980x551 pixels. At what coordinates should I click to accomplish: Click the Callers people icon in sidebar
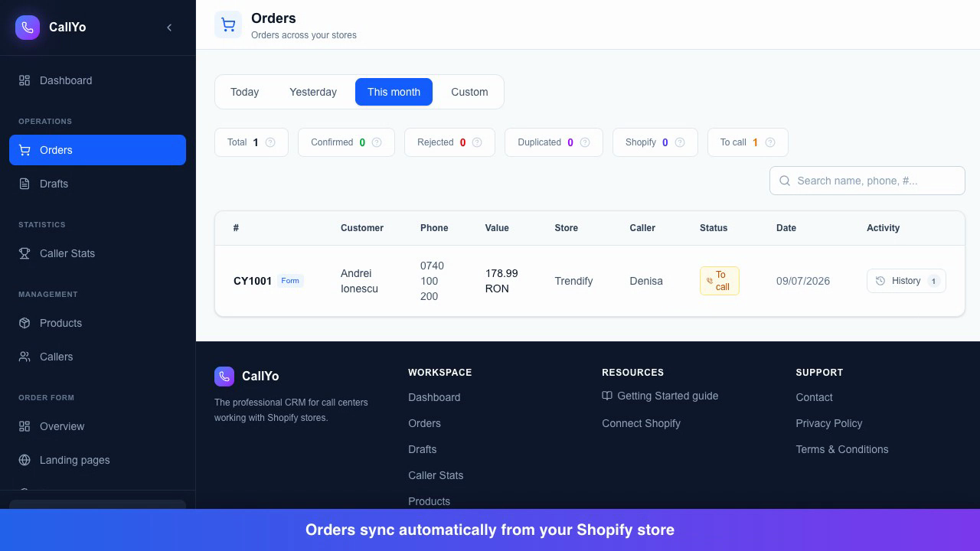tap(24, 357)
